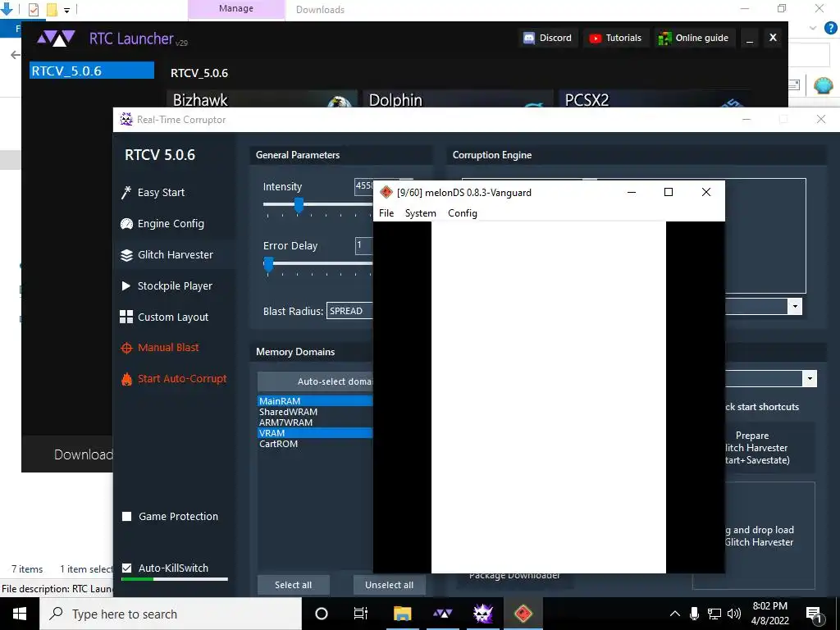The width and height of the screenshot is (840, 630).
Task: Click Manual Blast crosshair icon
Action: pos(126,348)
